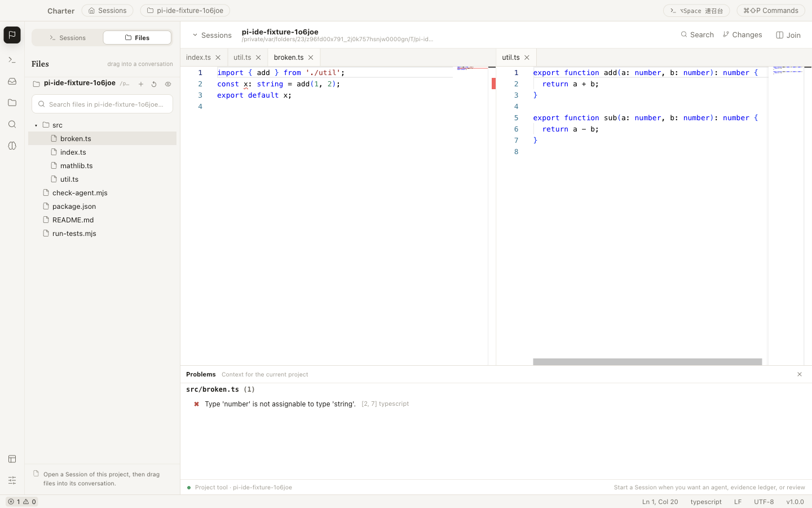The height and width of the screenshot is (508, 812).
Task: Open the brain icon in the left rail
Action: (x=12, y=146)
